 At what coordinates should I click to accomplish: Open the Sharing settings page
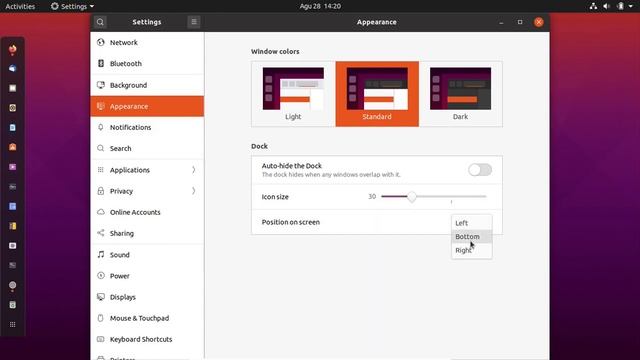click(147, 233)
